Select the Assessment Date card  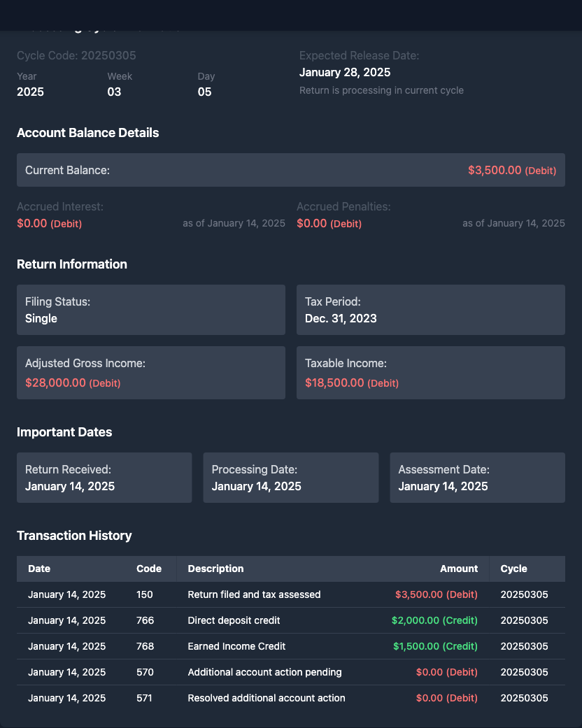click(477, 478)
